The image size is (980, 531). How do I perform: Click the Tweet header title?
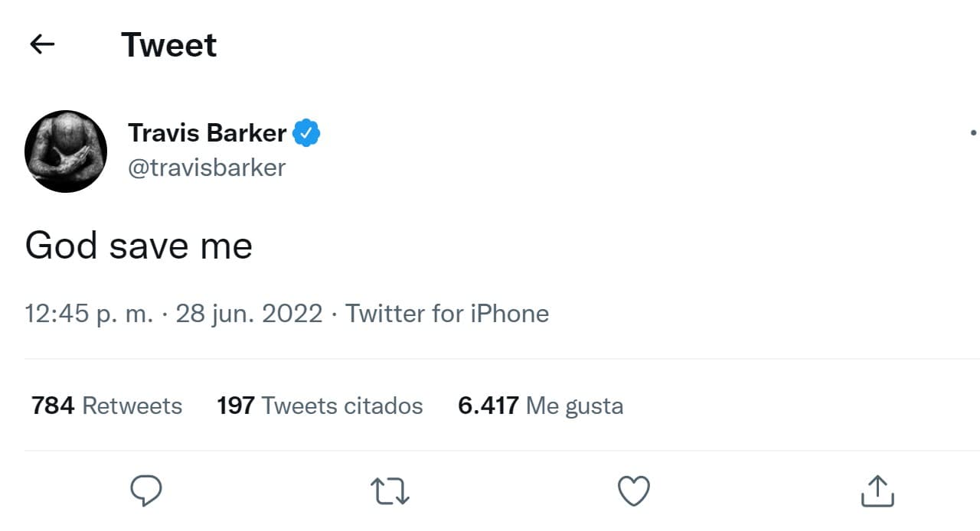[168, 45]
